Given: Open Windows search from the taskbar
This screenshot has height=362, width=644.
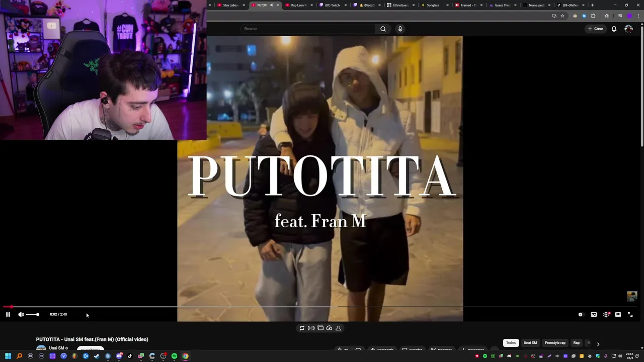Looking at the screenshot, I should tap(19, 356).
